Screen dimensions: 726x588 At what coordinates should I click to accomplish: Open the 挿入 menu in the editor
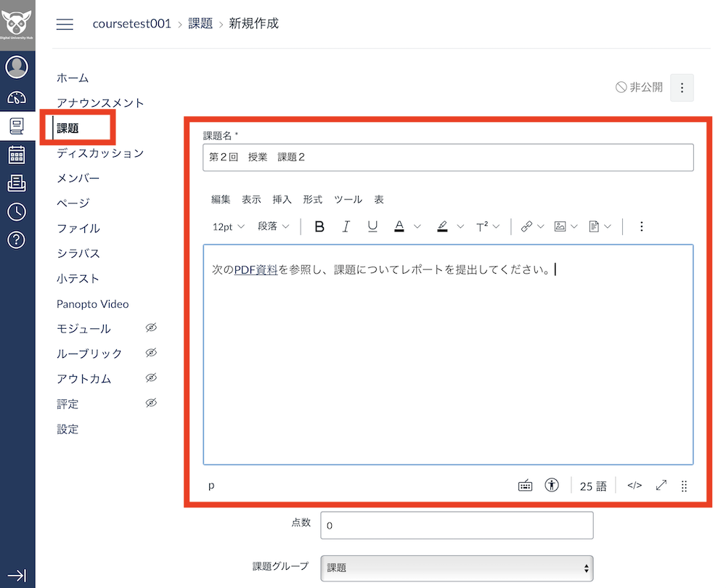click(x=281, y=200)
